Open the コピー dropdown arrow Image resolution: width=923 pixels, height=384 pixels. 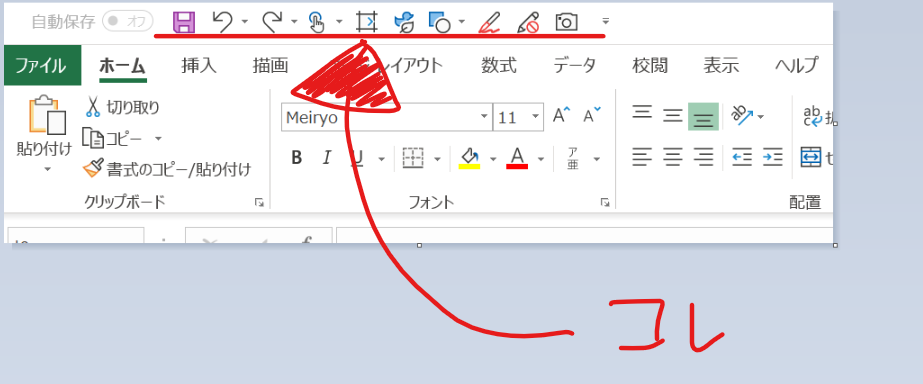[x=158, y=138]
